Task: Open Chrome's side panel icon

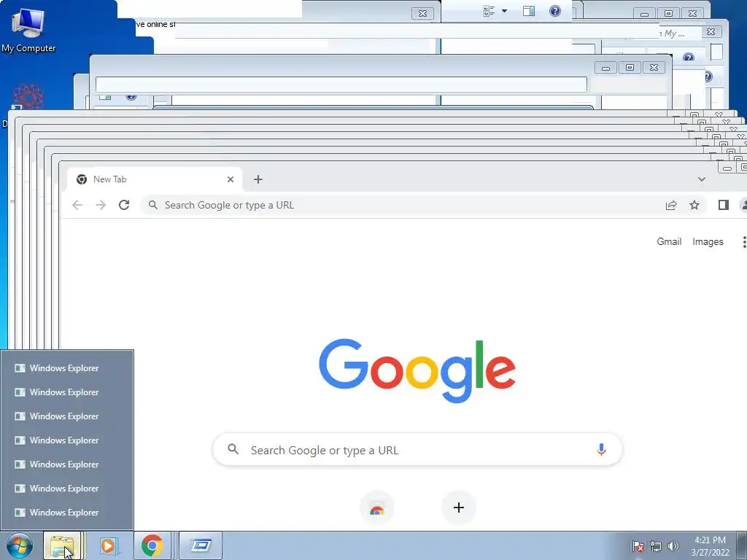Action: (723, 205)
